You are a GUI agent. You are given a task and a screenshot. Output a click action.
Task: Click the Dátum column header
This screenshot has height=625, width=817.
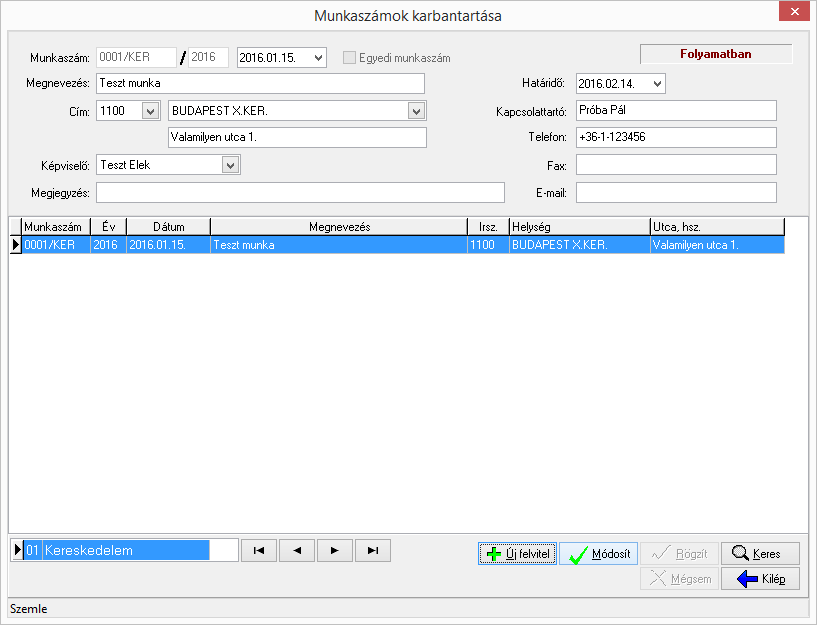click(169, 227)
